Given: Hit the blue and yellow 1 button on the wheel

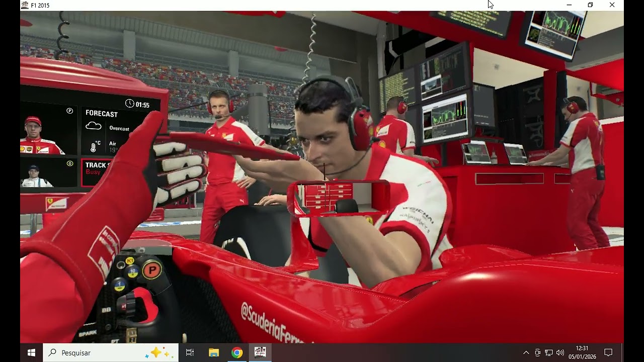Looking at the screenshot, I should [119, 285].
